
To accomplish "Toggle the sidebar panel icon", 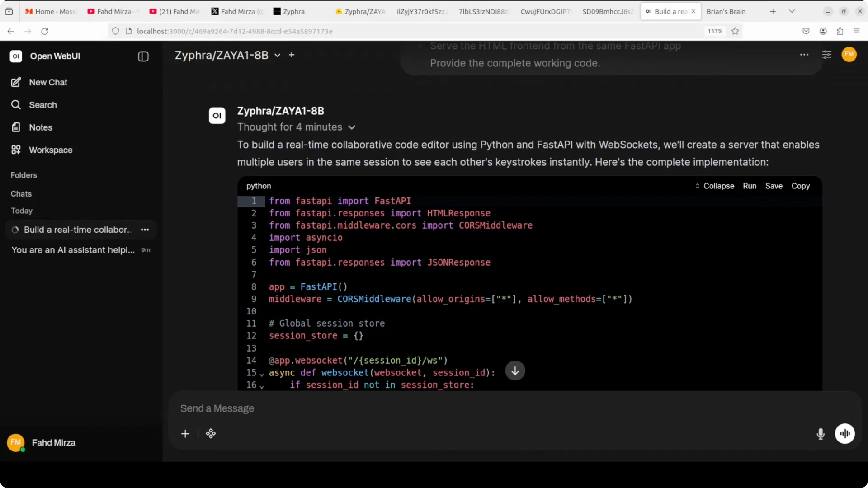I will click(143, 56).
